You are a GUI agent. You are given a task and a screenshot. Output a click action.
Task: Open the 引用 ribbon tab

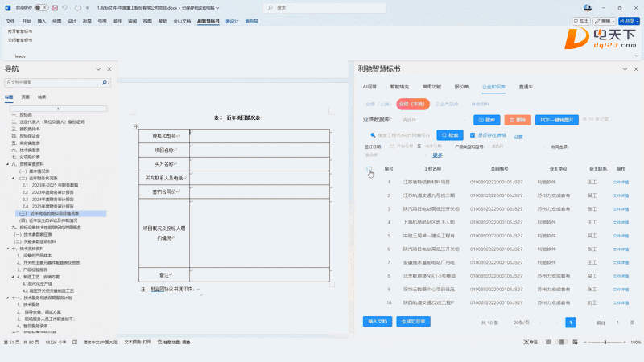tap(102, 21)
